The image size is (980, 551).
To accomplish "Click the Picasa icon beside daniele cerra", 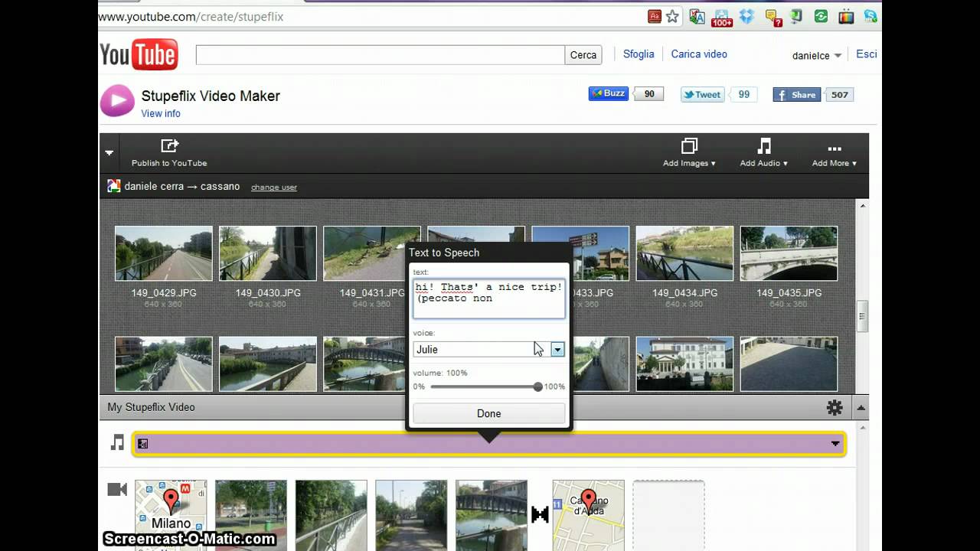I will [114, 186].
